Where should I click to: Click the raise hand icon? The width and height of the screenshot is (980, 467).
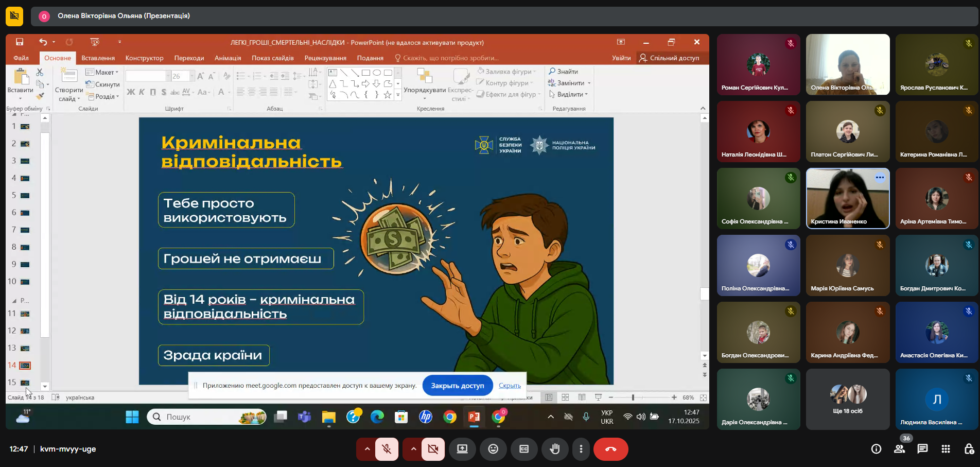tap(554, 449)
